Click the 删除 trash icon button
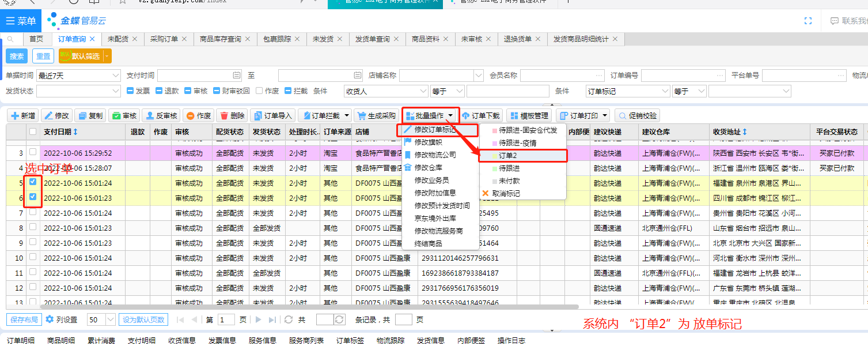 click(x=233, y=116)
